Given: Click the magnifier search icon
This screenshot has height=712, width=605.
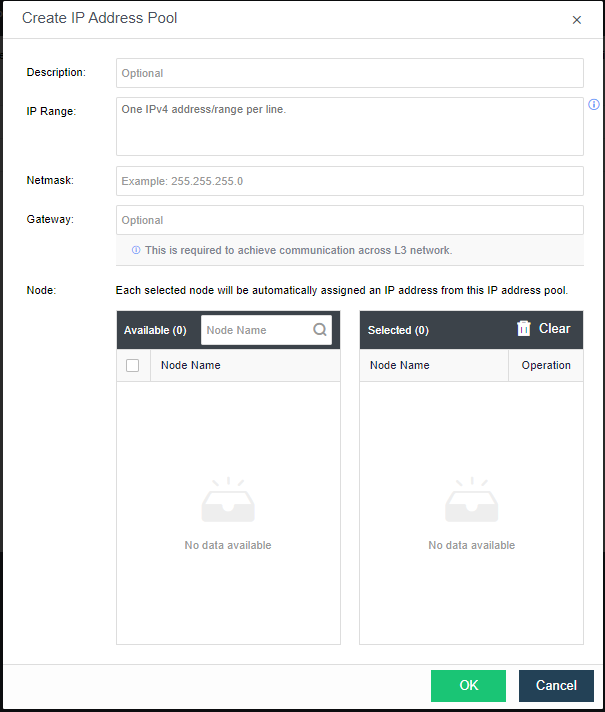Looking at the screenshot, I should click(320, 330).
